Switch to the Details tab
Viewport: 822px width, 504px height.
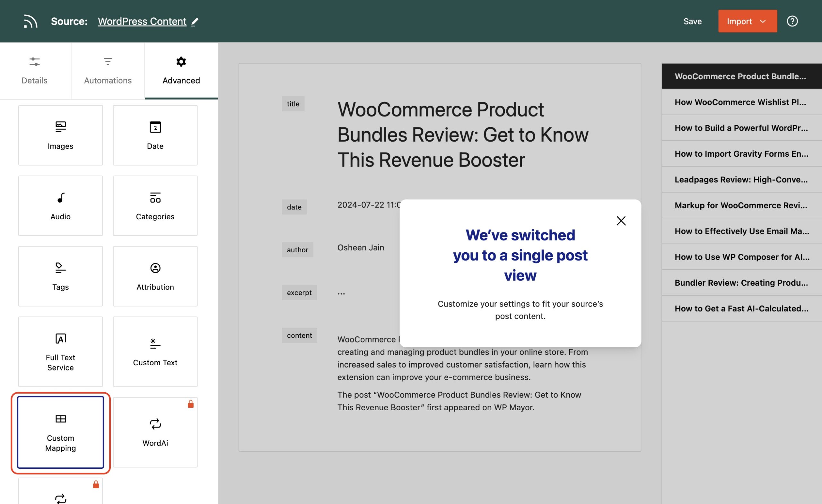pos(34,71)
